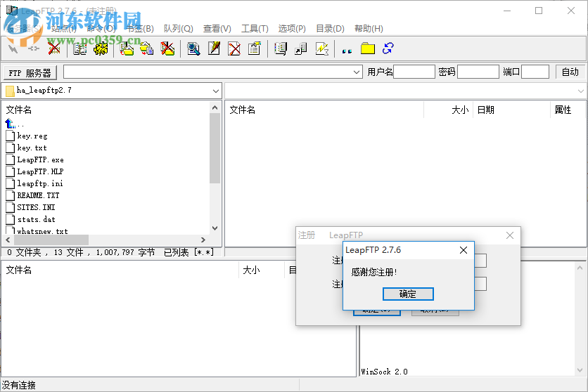588x392 pixels.
Task: Click the remote panel 日期 column header
Action: click(511, 110)
